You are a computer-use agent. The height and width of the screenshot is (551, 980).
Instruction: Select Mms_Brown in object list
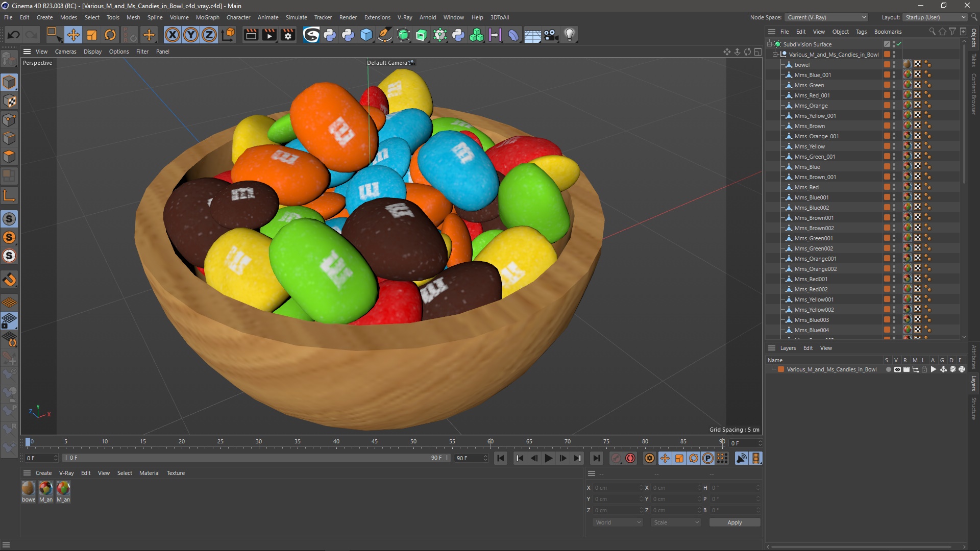pyautogui.click(x=810, y=126)
